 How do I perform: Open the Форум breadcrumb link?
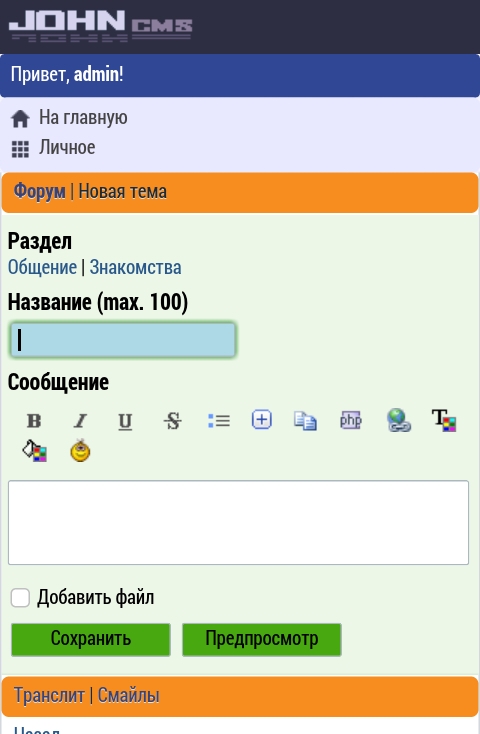click(x=39, y=191)
